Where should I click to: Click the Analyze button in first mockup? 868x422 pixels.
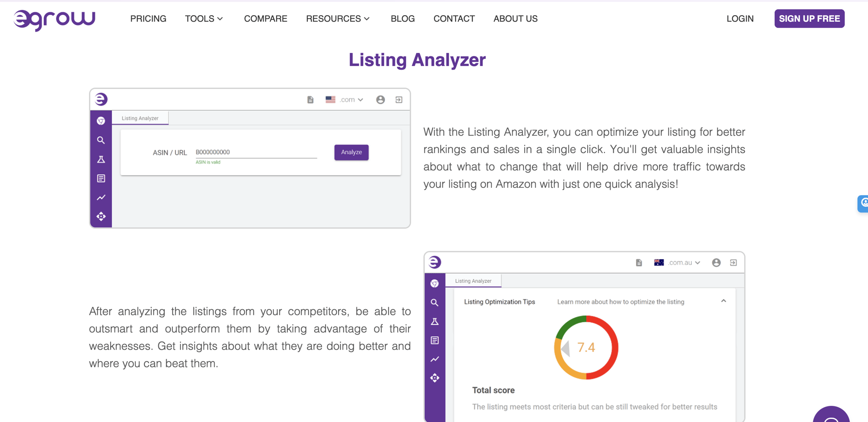pyautogui.click(x=352, y=152)
